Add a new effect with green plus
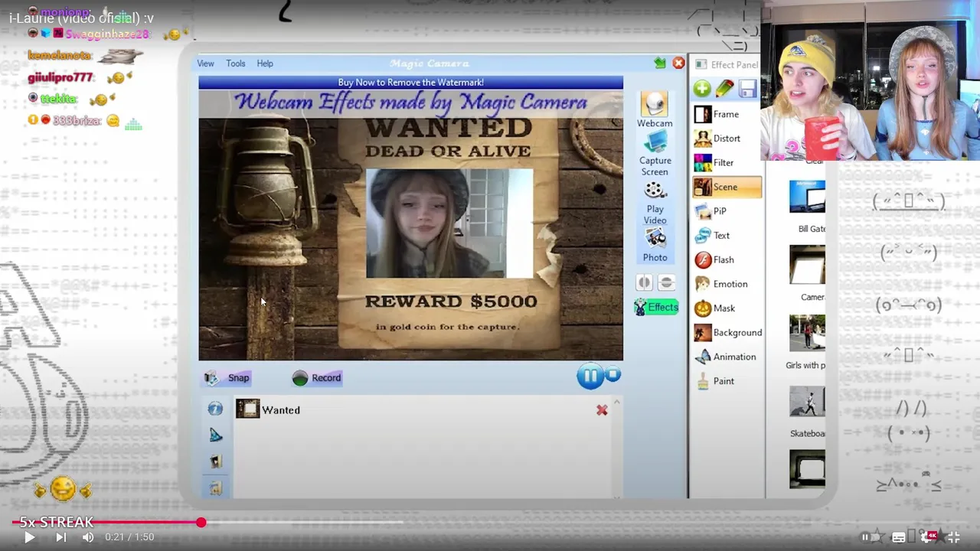 (x=701, y=89)
